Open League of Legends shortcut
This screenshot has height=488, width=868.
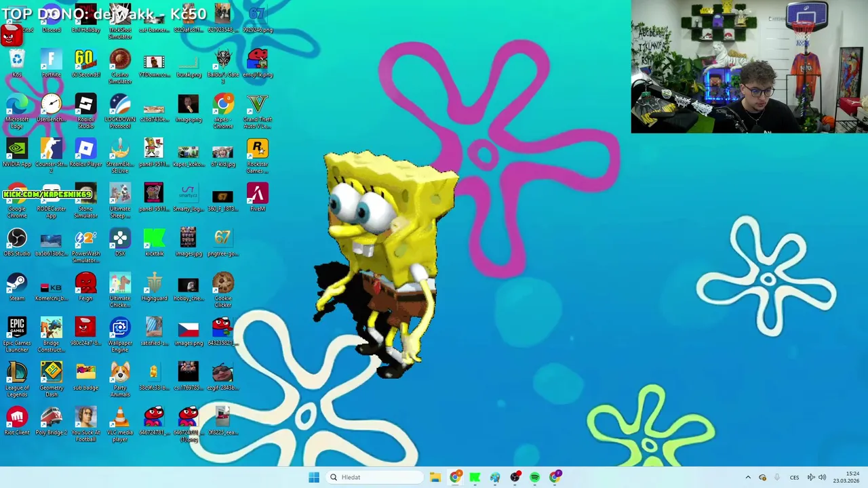(x=17, y=380)
